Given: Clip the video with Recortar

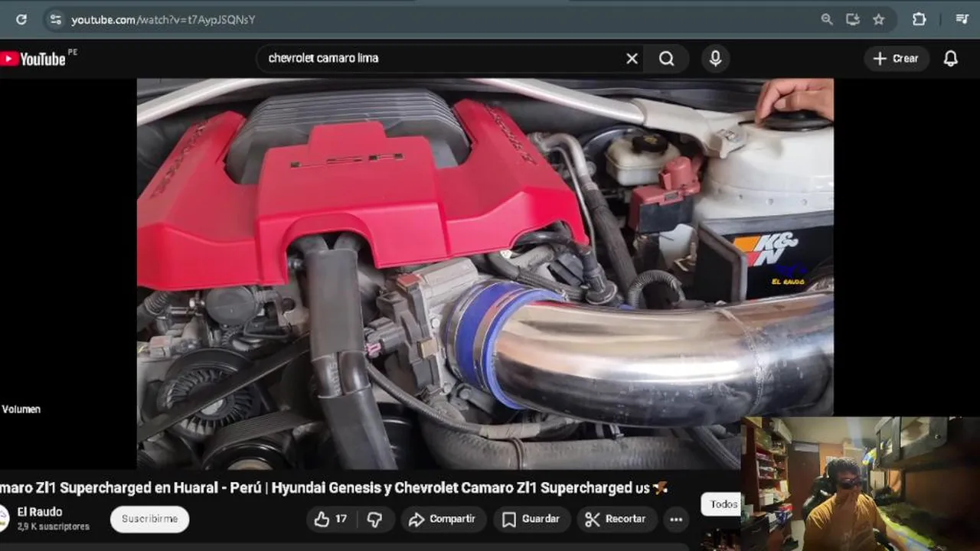Looking at the screenshot, I should [616, 519].
